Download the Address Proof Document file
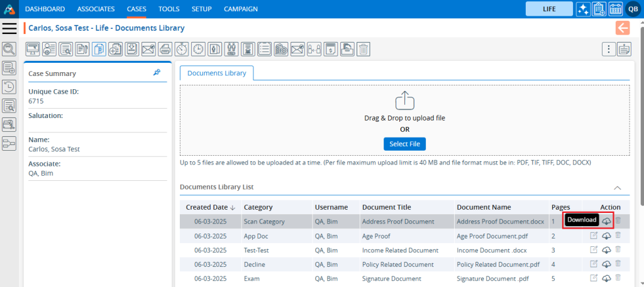Screen dimensions: 644x287 606,220
